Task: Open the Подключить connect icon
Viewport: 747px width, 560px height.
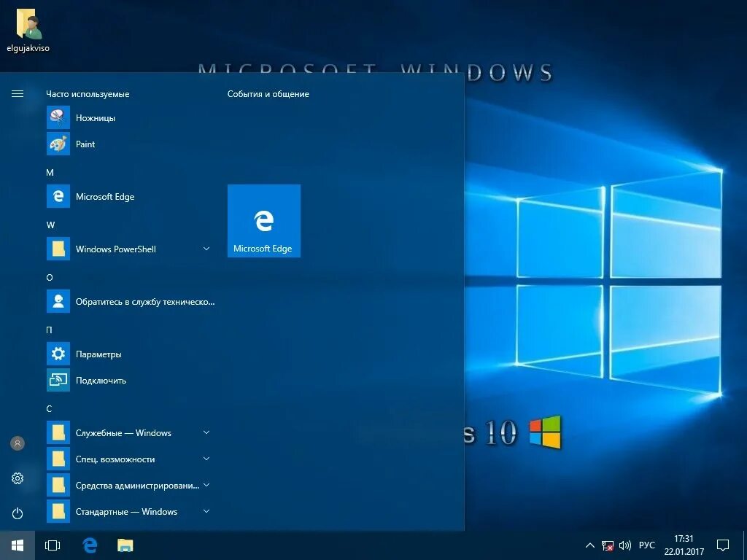Action: 58,380
